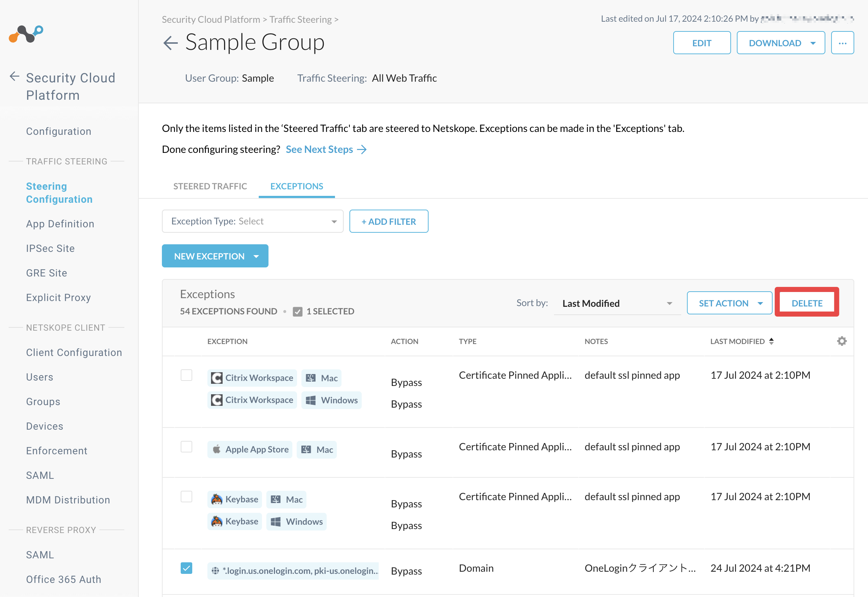Open Steering Configuration in the sidebar

[60, 193]
